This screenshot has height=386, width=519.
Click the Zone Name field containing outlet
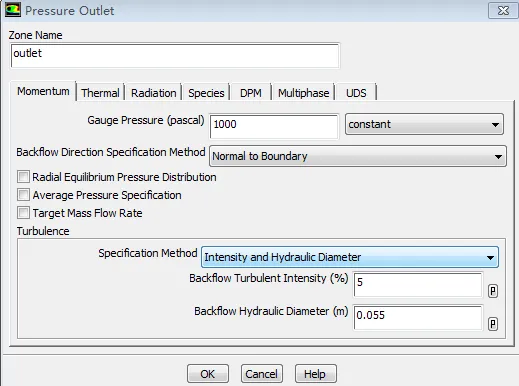coord(175,56)
